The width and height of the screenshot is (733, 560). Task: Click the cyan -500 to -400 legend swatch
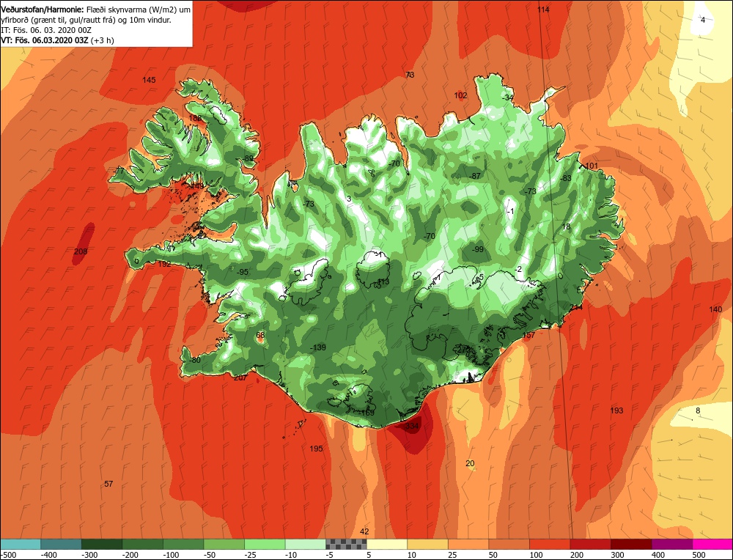tap(21, 544)
